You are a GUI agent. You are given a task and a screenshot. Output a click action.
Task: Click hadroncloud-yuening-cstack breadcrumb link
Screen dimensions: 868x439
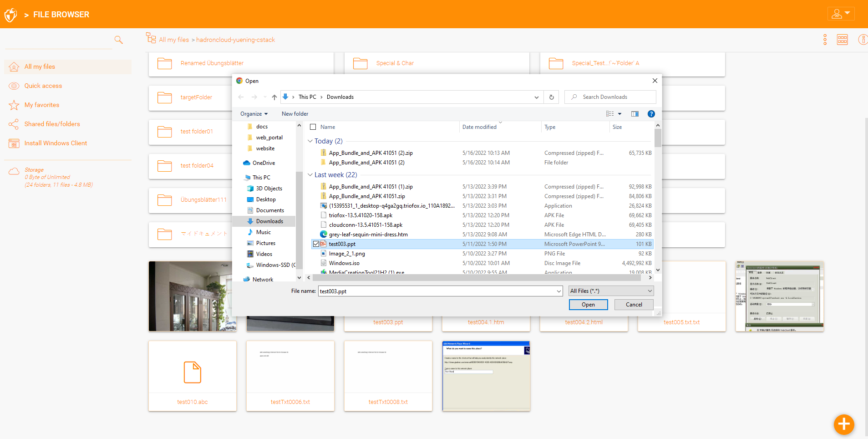tap(236, 40)
